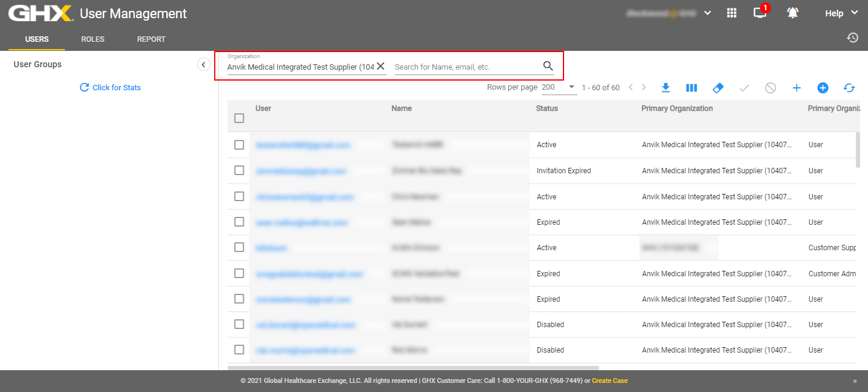
Task: Open the user email link in the Invitation Expired row
Action: coord(301,171)
